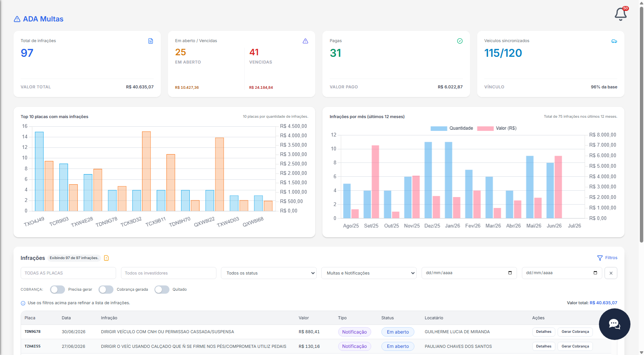The height and width of the screenshot is (355, 644).
Task: Open the chat support bubble
Action: coord(615,324)
